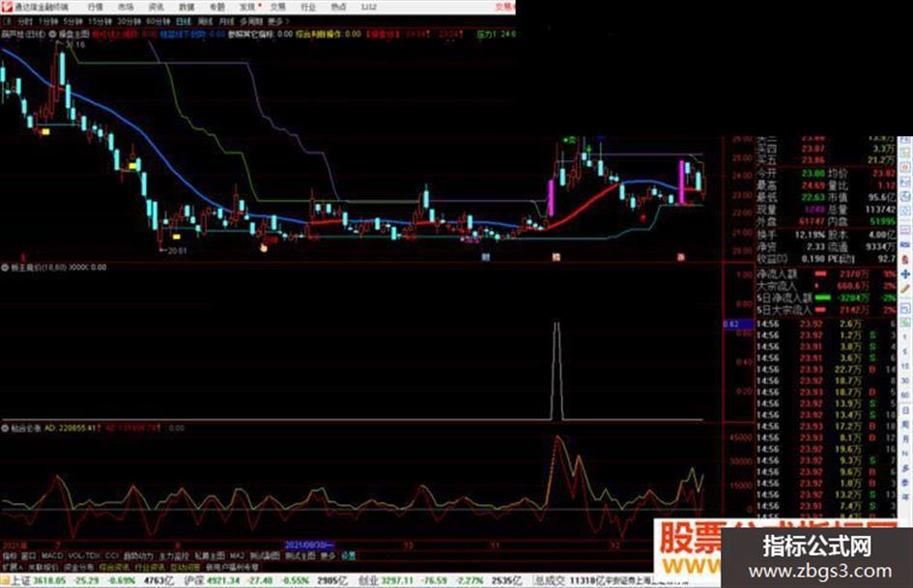The height and width of the screenshot is (588, 913).
Task: Click the 日 period shortcut in right sidebar
Action: [x=905, y=410]
